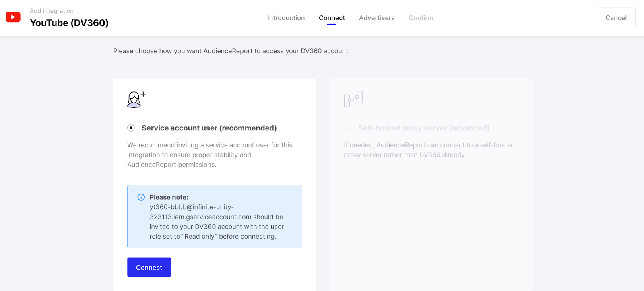The image size is (644, 291).
Task: Click the 'Please choose how you want' instruction
Action: 231,51
